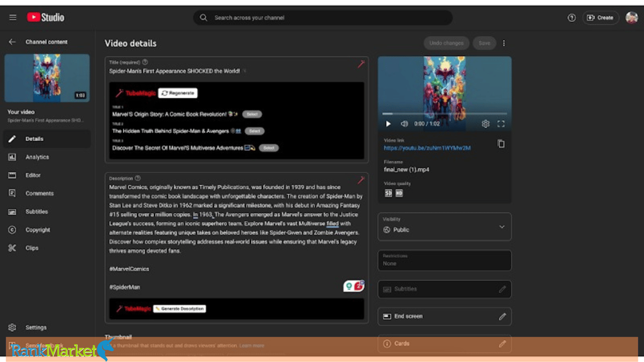Open video player settings gear
The width and height of the screenshot is (644, 362).
(486, 124)
